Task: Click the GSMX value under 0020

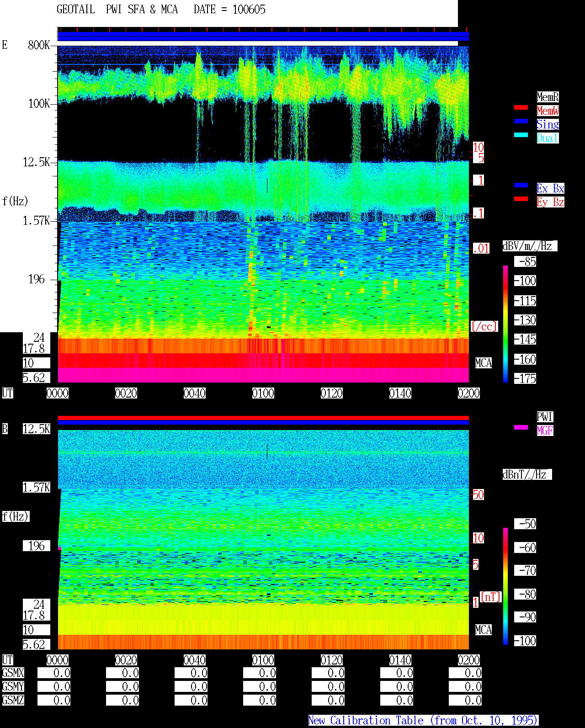Action: [x=122, y=673]
